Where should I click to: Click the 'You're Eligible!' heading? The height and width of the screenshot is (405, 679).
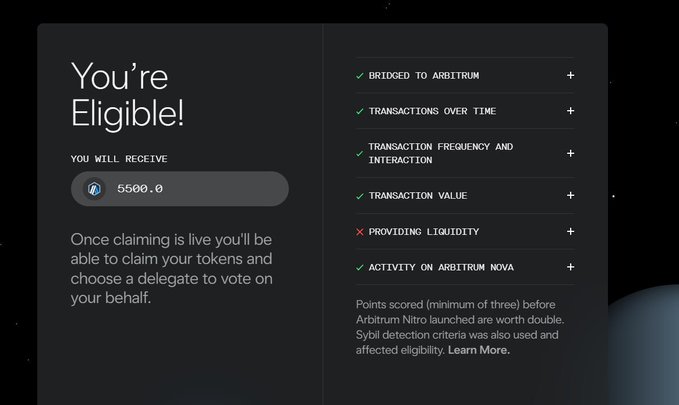(127, 95)
